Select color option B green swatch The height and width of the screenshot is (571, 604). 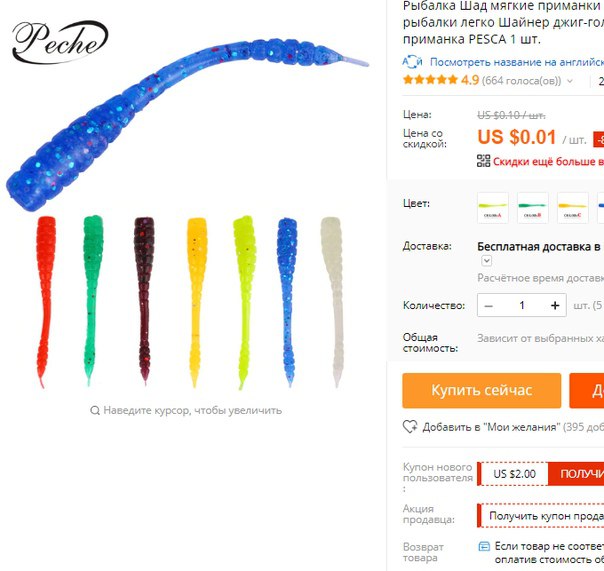[533, 208]
